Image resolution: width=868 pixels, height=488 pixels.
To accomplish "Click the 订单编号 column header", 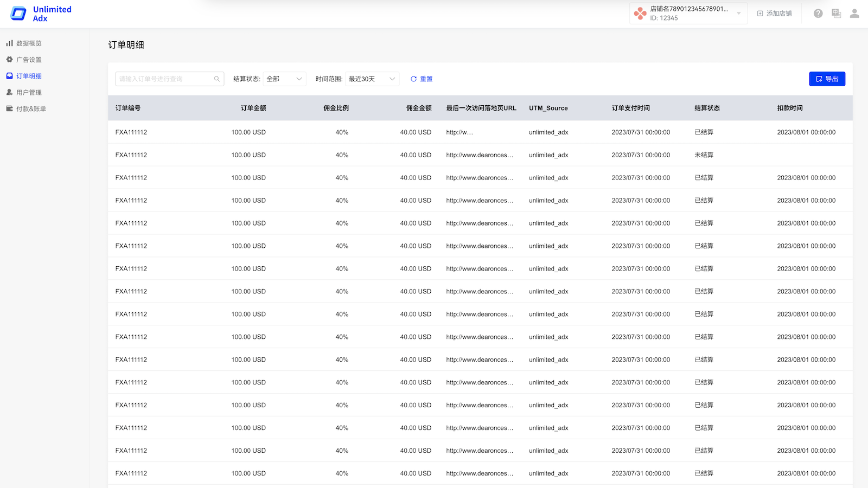I will 128,108.
